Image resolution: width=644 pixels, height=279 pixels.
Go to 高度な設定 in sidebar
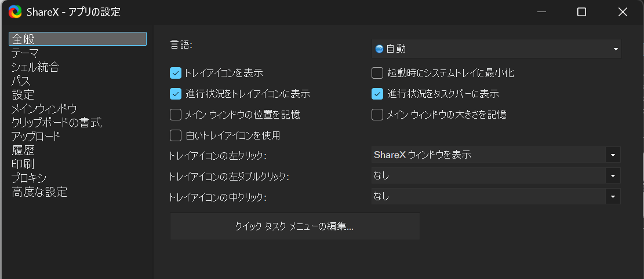(x=39, y=192)
